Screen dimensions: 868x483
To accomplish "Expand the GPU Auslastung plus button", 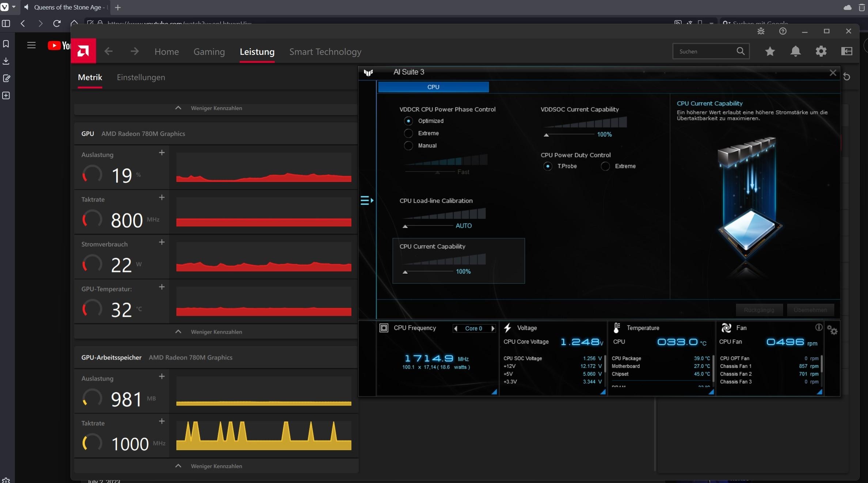I will click(162, 153).
